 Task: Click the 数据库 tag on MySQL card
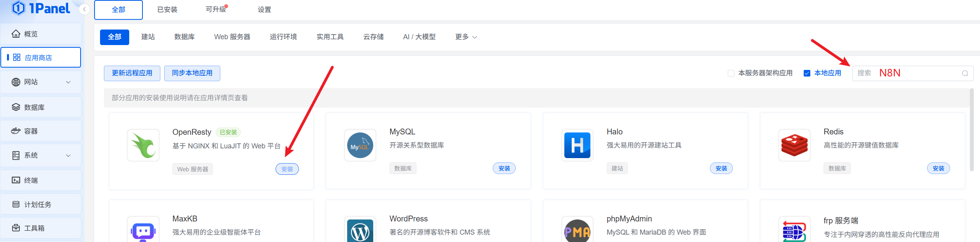[403, 168]
